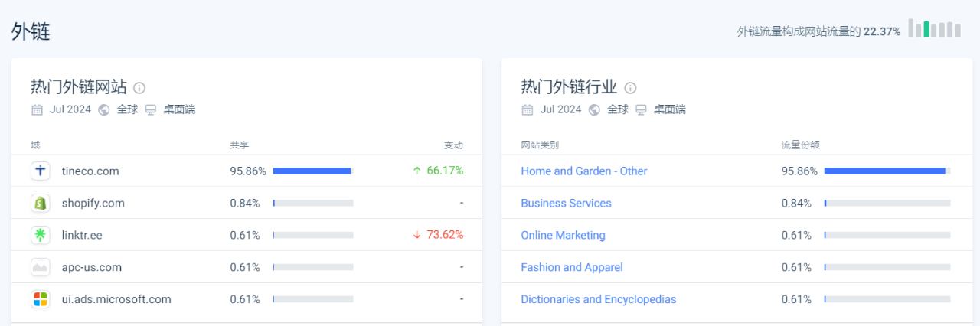Viewport: 980px width, 326px height.
Task: Click the Shopify logo icon
Action: point(41,203)
